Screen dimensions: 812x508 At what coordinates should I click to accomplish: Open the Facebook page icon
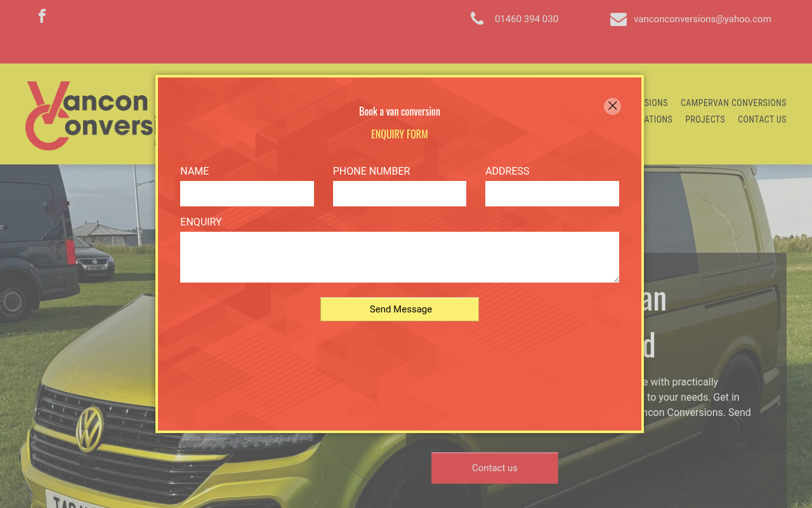click(x=42, y=17)
